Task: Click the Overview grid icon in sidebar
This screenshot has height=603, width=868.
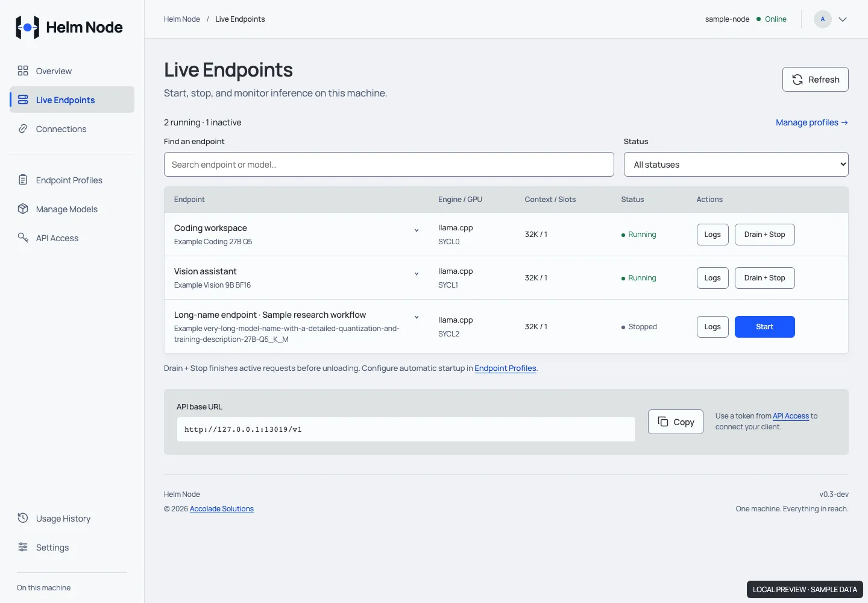Action: click(23, 71)
